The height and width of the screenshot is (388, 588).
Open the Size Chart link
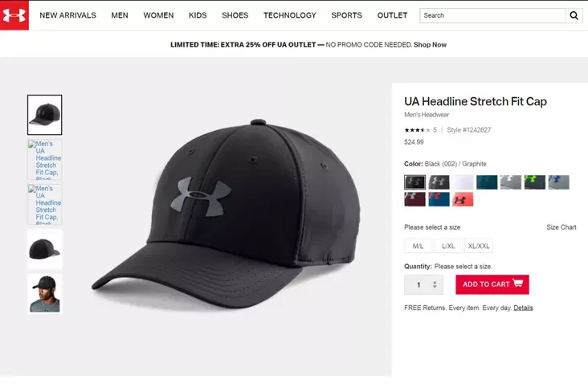pyautogui.click(x=561, y=227)
